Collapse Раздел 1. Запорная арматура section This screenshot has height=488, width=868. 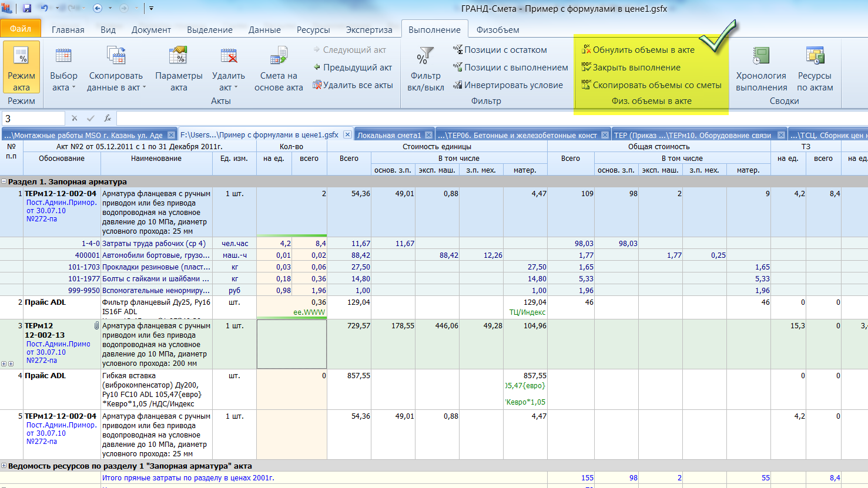[4, 182]
